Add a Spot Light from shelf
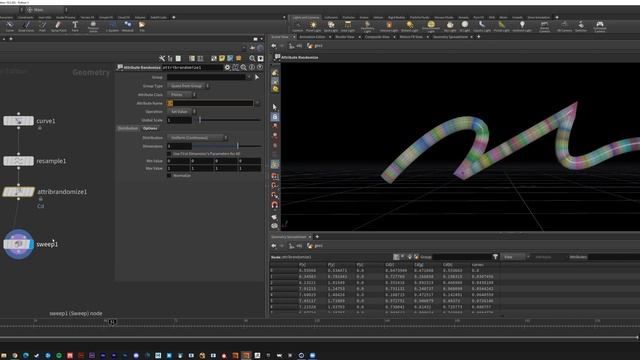This screenshot has height=360, width=640. [331, 27]
